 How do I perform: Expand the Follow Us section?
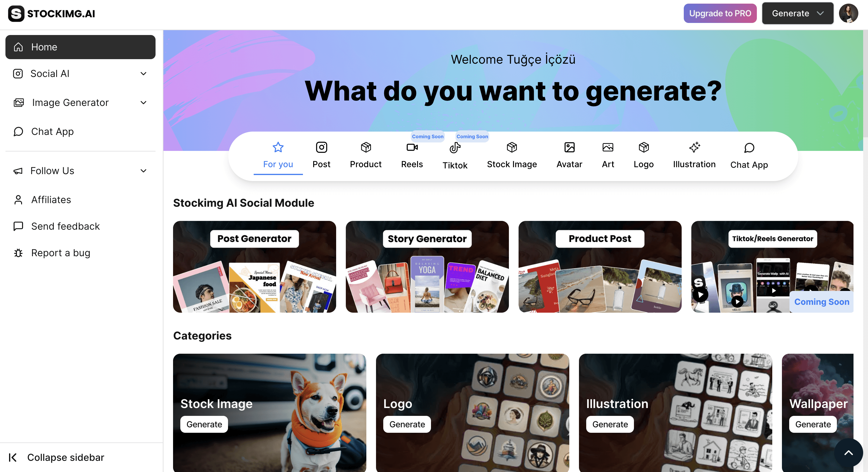pos(80,171)
